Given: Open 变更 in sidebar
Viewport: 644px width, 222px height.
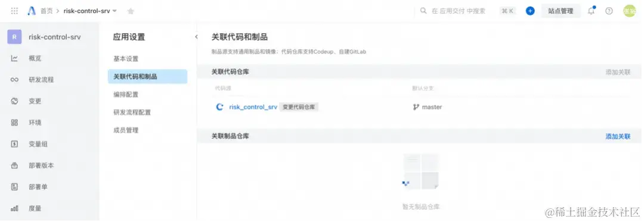Looking at the screenshot, I should click(35, 101).
